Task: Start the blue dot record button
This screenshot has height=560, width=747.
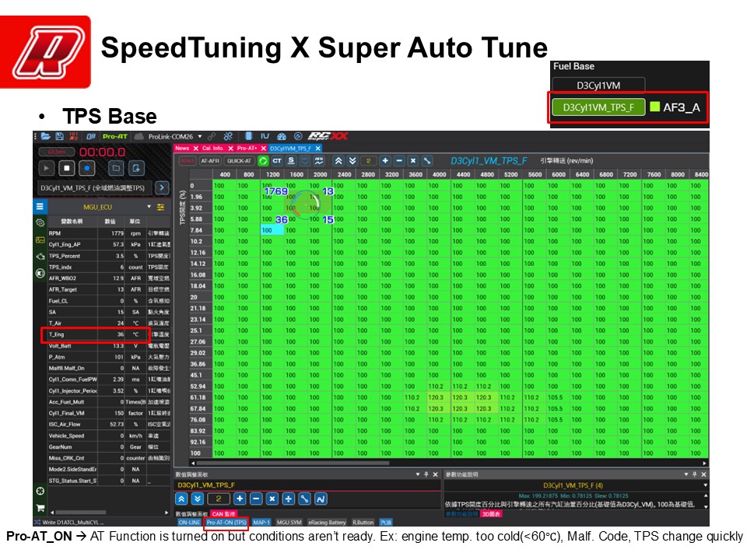Action: (87, 168)
